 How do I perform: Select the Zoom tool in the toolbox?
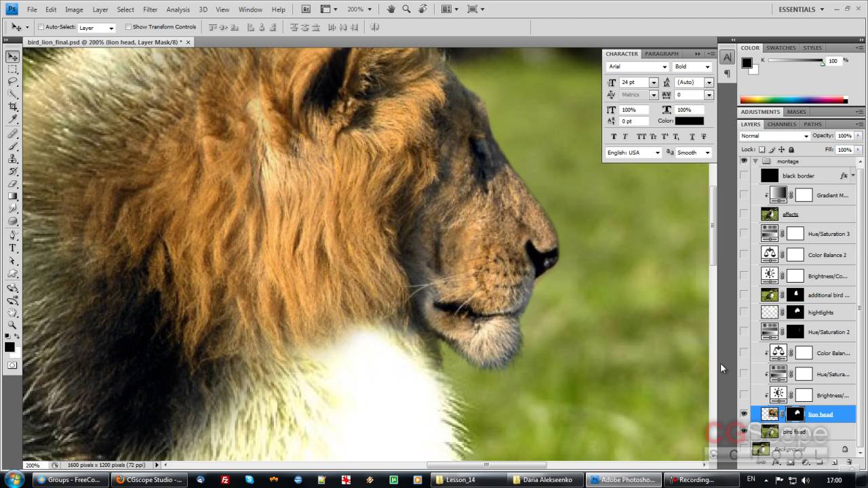tap(13, 325)
